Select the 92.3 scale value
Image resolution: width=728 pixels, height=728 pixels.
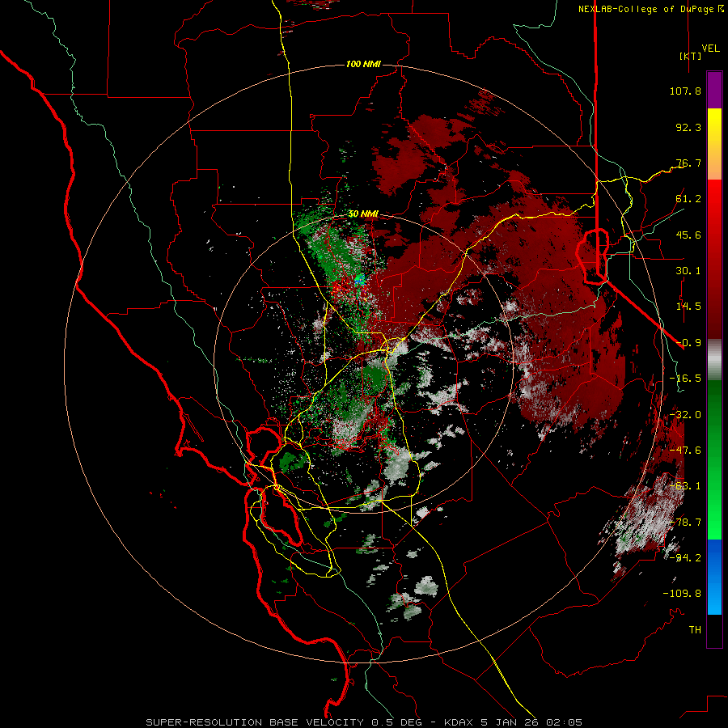click(688, 127)
